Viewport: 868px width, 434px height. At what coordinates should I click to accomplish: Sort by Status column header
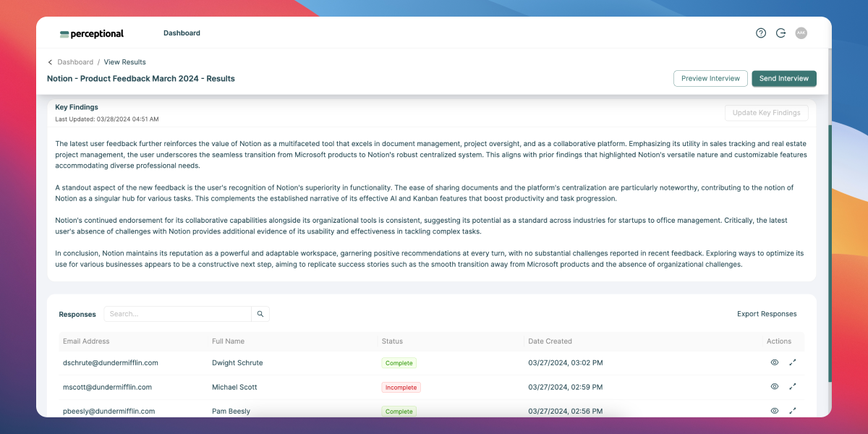tap(392, 341)
